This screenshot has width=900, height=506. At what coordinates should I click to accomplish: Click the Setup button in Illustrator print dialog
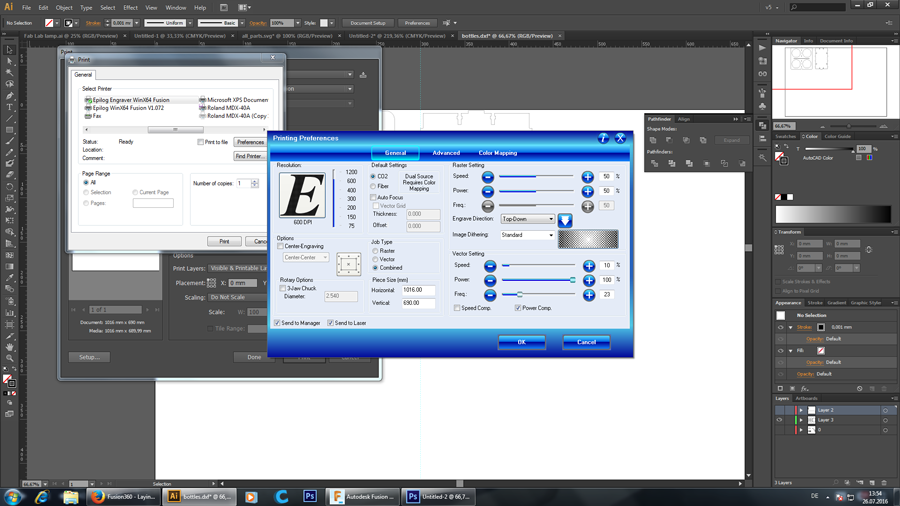coord(89,357)
